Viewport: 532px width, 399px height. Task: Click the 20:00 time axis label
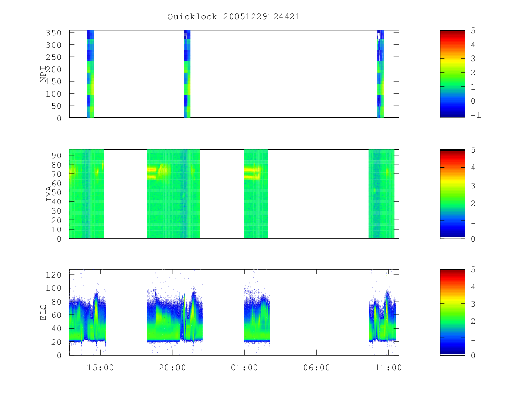[172, 368]
